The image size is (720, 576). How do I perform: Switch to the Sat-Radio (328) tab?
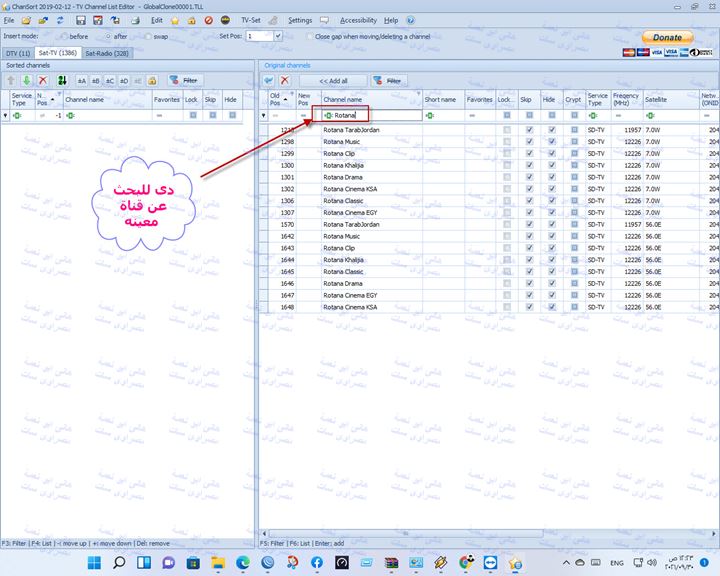(x=107, y=53)
